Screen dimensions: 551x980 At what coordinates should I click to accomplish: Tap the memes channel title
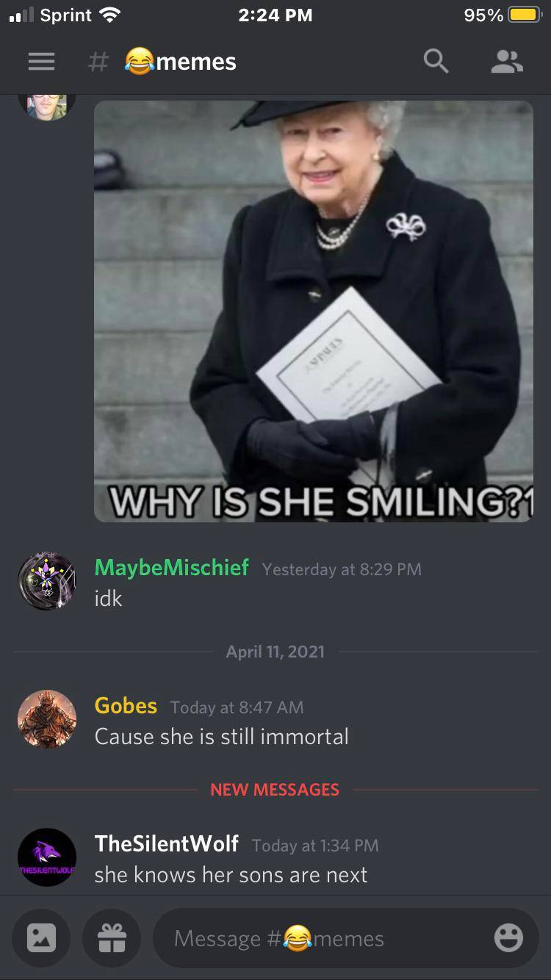[x=181, y=62]
